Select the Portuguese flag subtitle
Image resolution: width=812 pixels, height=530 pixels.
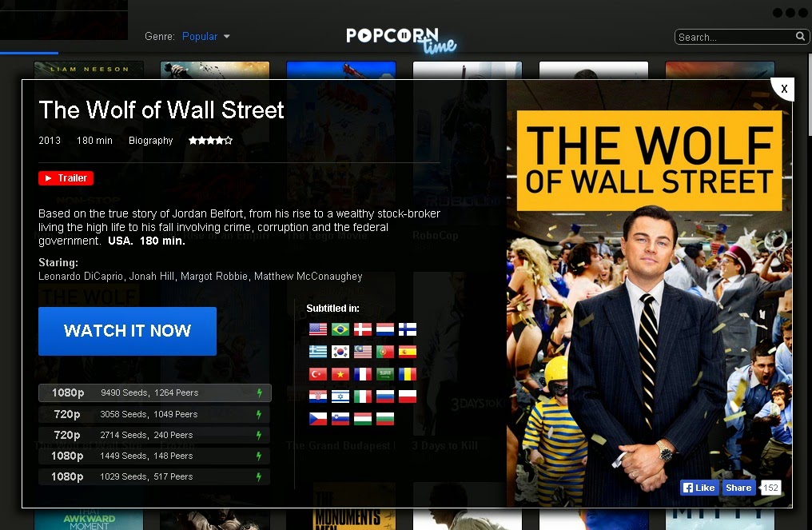(384, 352)
